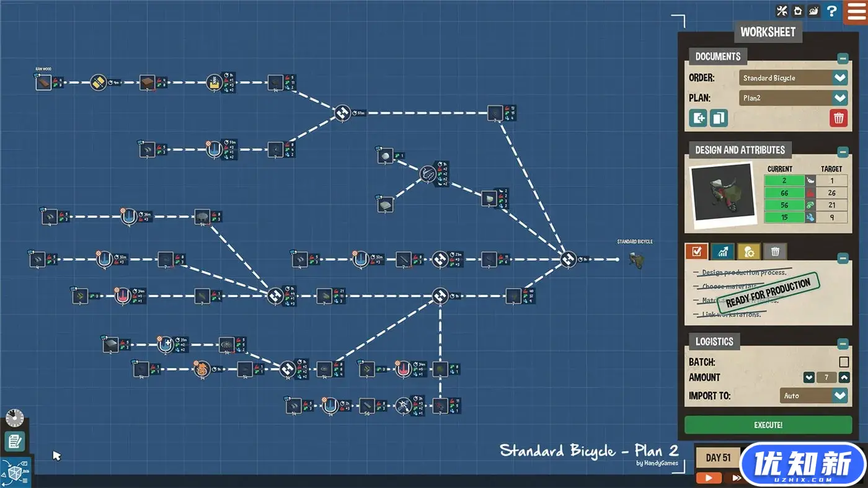Screen dimensions: 868x488
Task: Click the add new plan document icon
Action: coord(699,118)
